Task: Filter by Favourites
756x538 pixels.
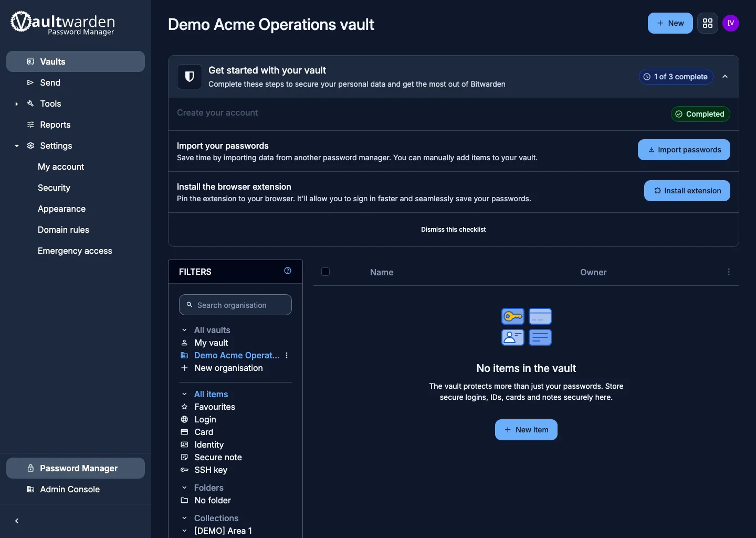Action: (215, 407)
